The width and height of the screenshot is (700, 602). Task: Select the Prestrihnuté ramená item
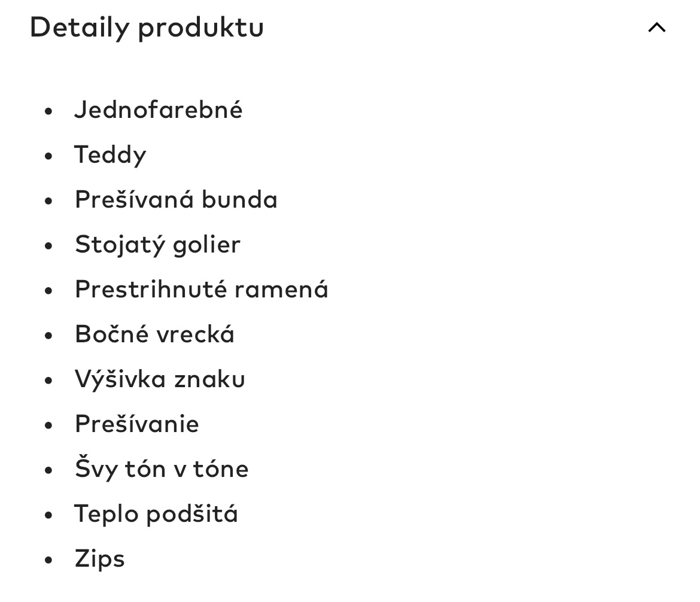point(202,290)
